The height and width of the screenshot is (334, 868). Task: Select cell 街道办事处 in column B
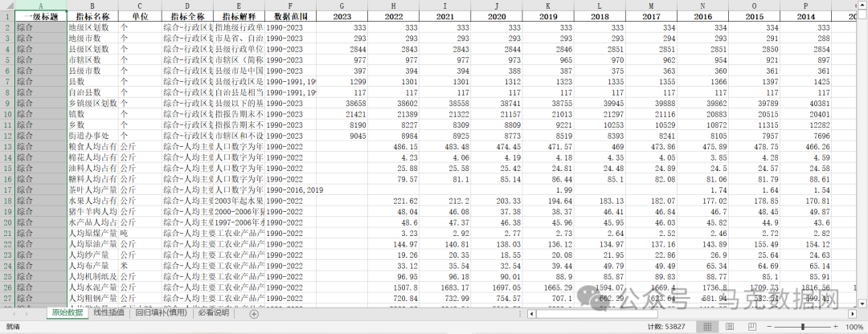click(x=92, y=136)
